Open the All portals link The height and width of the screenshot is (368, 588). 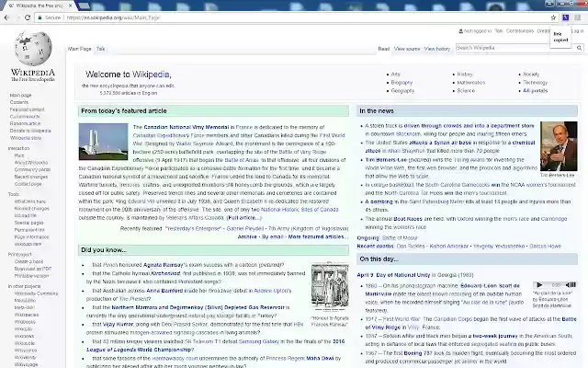[x=535, y=91]
